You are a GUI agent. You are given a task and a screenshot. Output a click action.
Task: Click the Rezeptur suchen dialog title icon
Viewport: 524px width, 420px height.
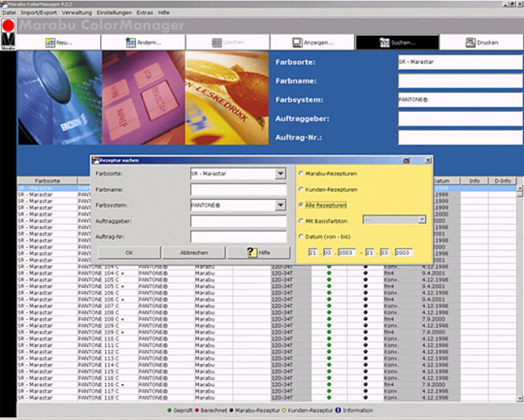(x=95, y=160)
